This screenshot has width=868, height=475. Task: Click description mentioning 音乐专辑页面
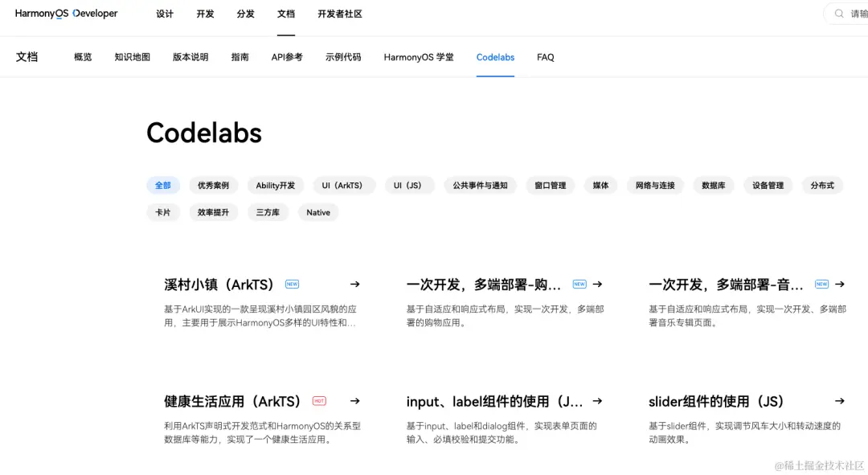click(x=747, y=316)
